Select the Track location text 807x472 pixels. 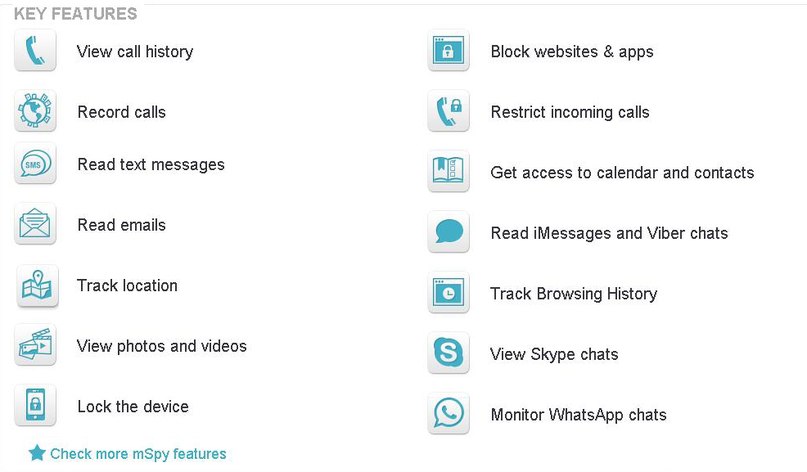pos(127,286)
